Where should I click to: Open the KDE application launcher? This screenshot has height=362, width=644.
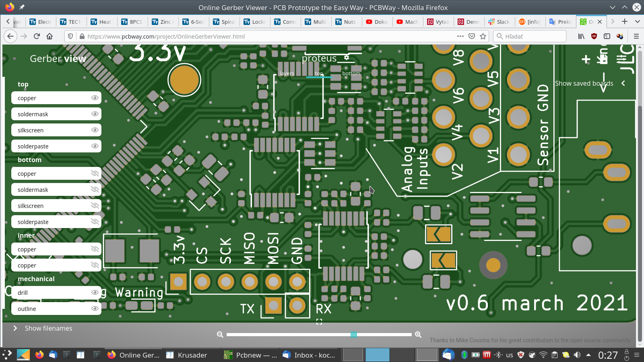(7, 355)
